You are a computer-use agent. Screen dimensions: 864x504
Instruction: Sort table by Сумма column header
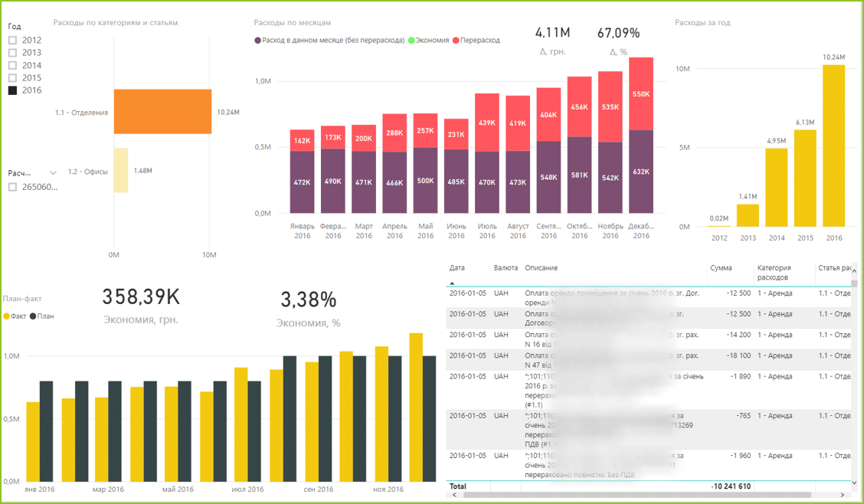pos(721,268)
